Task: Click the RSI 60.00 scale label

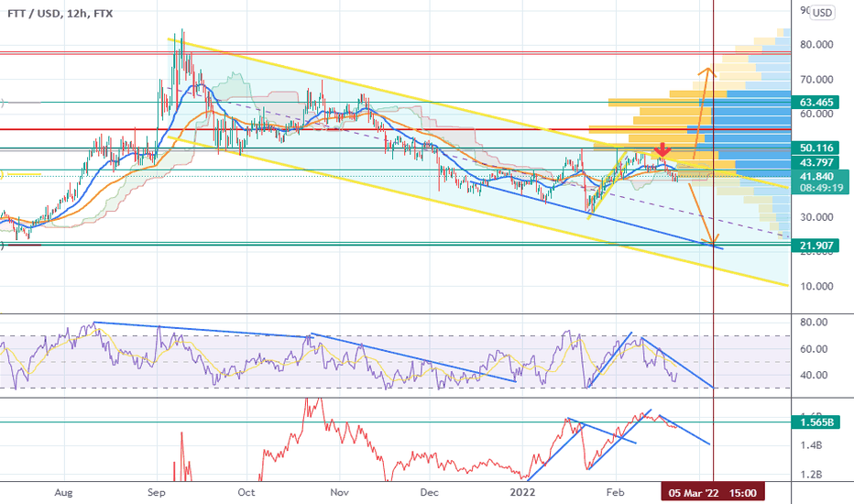Action: click(x=814, y=349)
